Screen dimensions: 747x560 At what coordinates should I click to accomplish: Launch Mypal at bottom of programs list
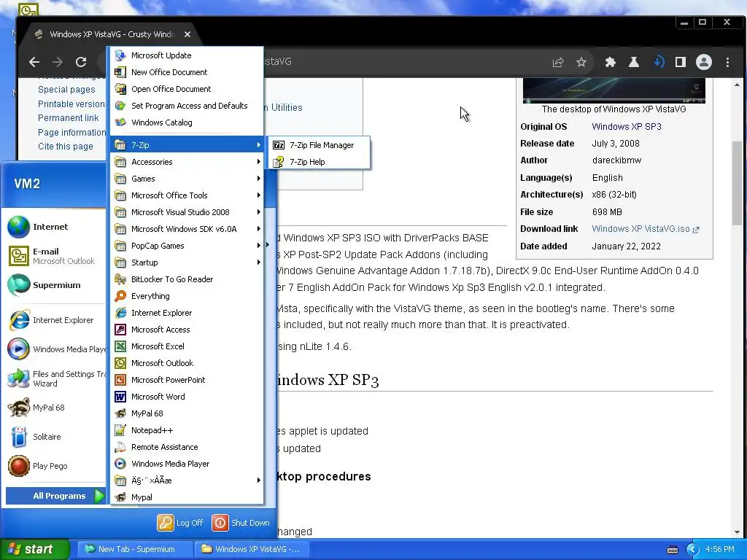point(187,497)
